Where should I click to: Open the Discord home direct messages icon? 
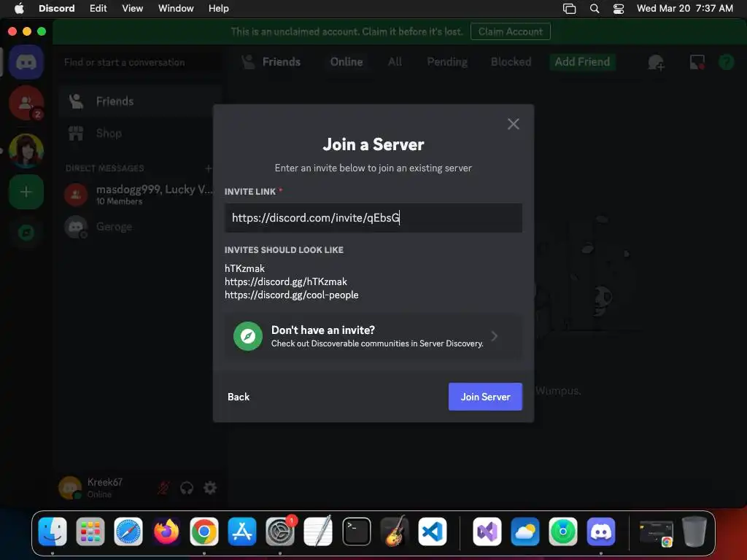pyautogui.click(x=26, y=62)
